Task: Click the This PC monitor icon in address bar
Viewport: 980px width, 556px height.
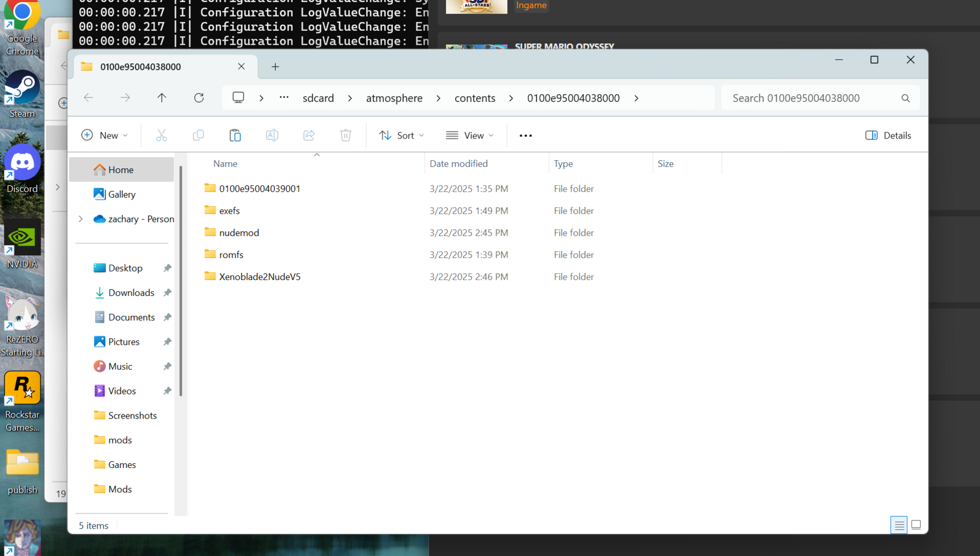Action: [238, 98]
